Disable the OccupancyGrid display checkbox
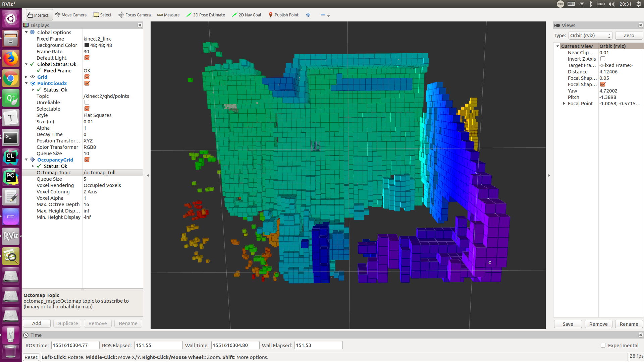Viewport: 644px width, 362px height. click(87, 160)
